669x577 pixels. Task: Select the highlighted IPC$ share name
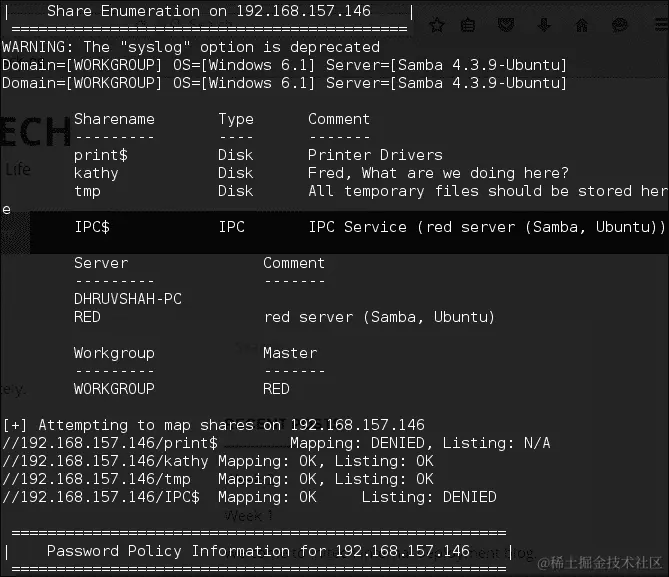coord(92,227)
